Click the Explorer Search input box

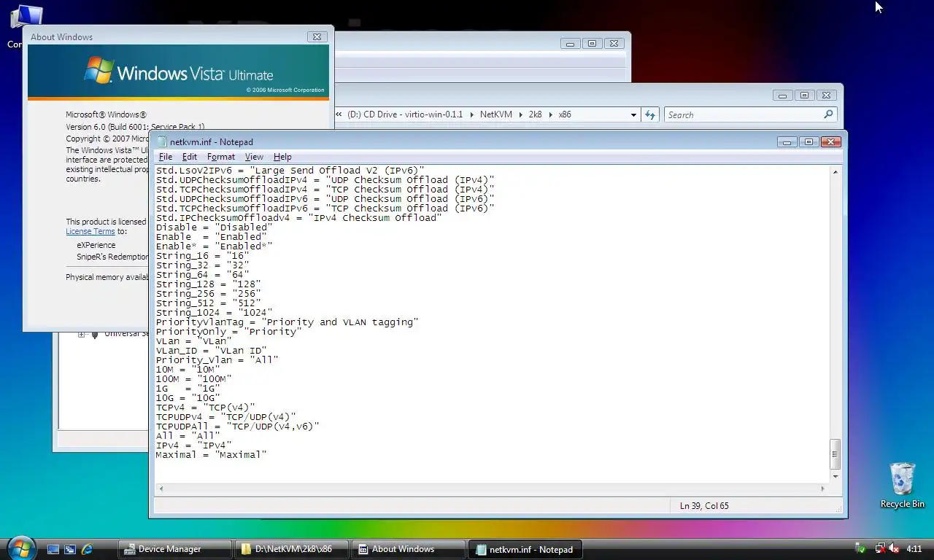click(744, 114)
